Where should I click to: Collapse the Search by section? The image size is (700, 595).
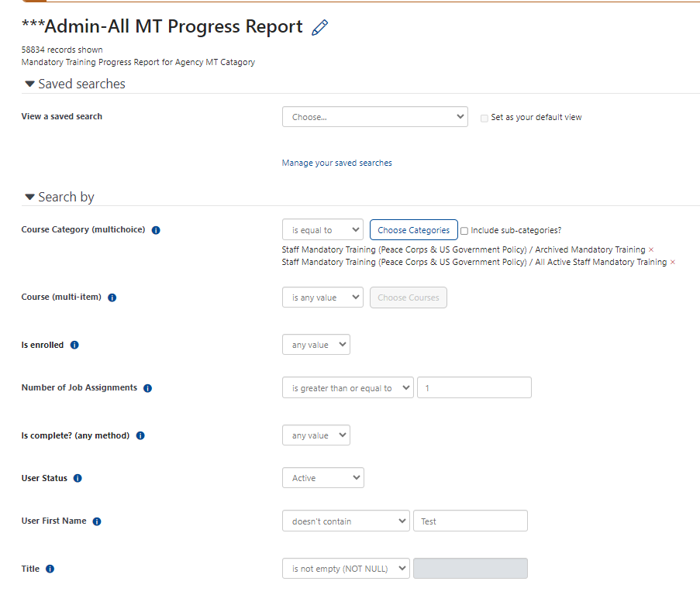30,197
